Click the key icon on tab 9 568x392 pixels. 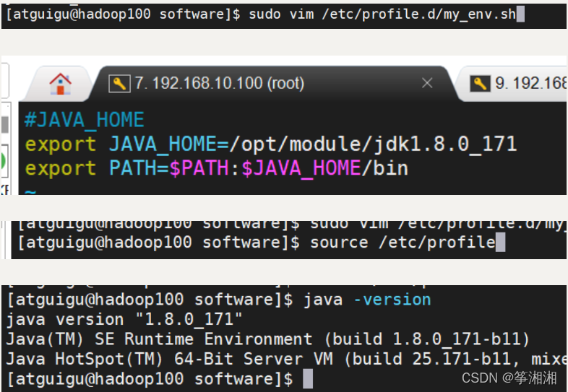[x=480, y=84]
